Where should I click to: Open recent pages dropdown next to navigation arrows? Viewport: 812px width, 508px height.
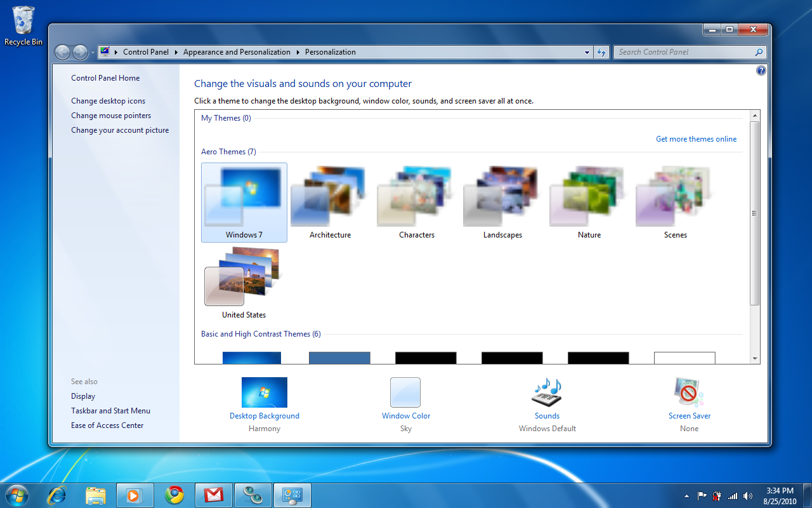93,52
